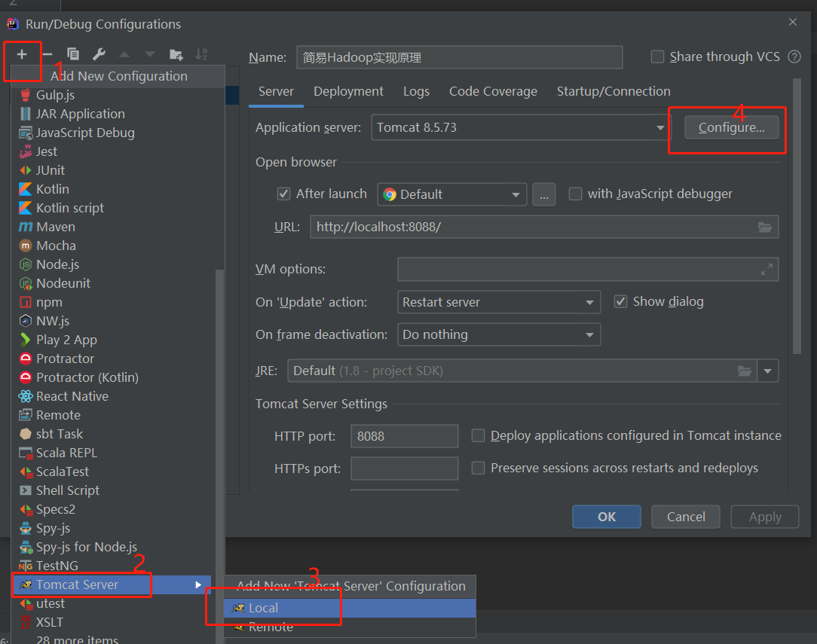Select Local Tomcat Server configuration
Screen dimensions: 817x644
(x=350, y=608)
